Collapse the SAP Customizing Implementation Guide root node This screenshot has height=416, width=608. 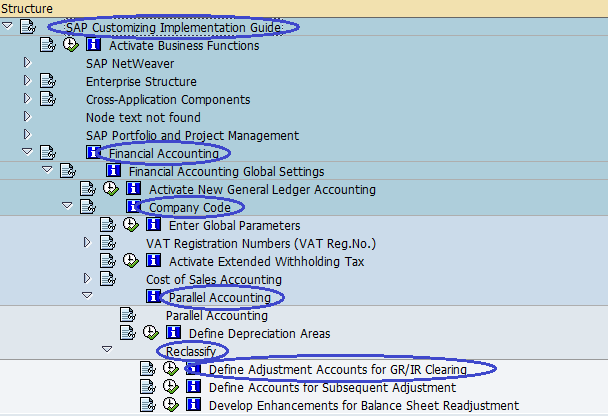click(7, 26)
